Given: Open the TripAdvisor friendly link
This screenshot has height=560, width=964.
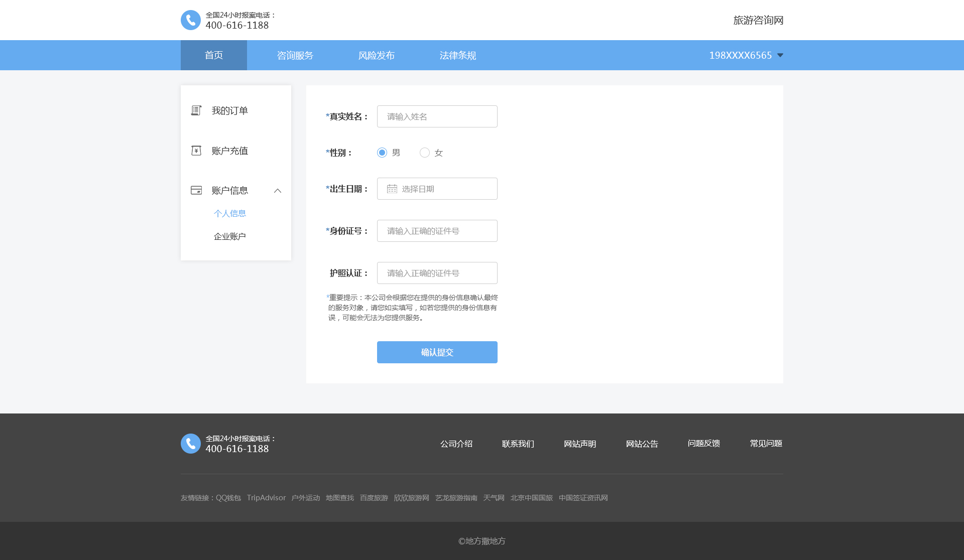Looking at the screenshot, I should coord(266,498).
